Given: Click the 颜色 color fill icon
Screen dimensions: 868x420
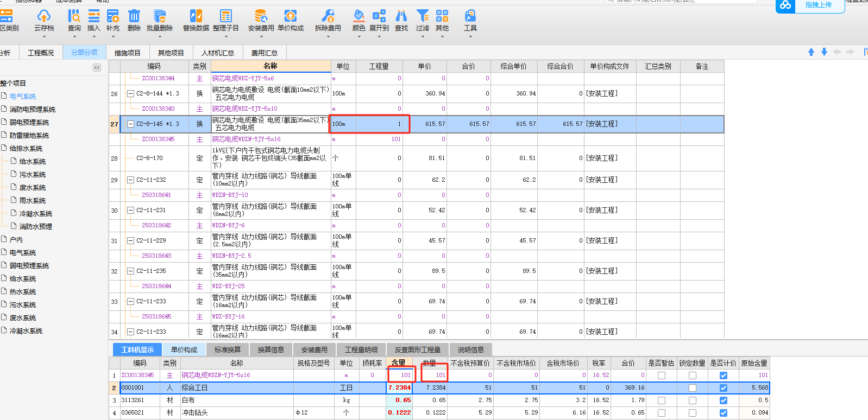Looking at the screenshot, I should coord(358,16).
